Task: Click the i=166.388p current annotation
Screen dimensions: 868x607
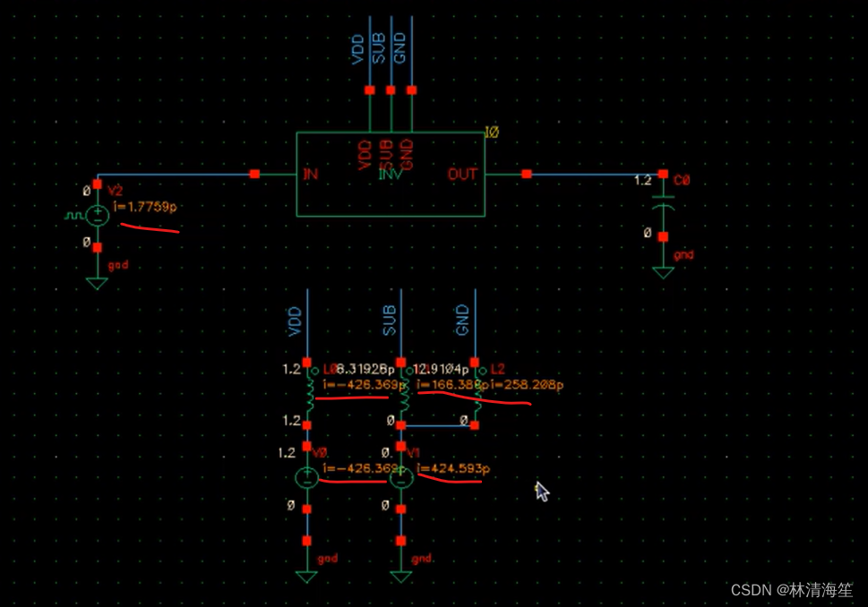Action: point(452,385)
